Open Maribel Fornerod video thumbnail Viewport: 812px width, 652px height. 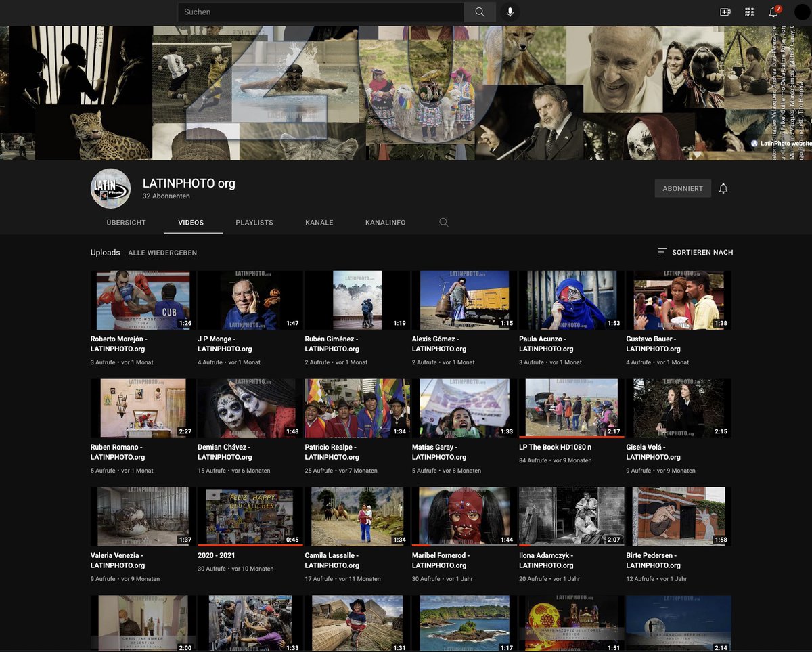[464, 517]
